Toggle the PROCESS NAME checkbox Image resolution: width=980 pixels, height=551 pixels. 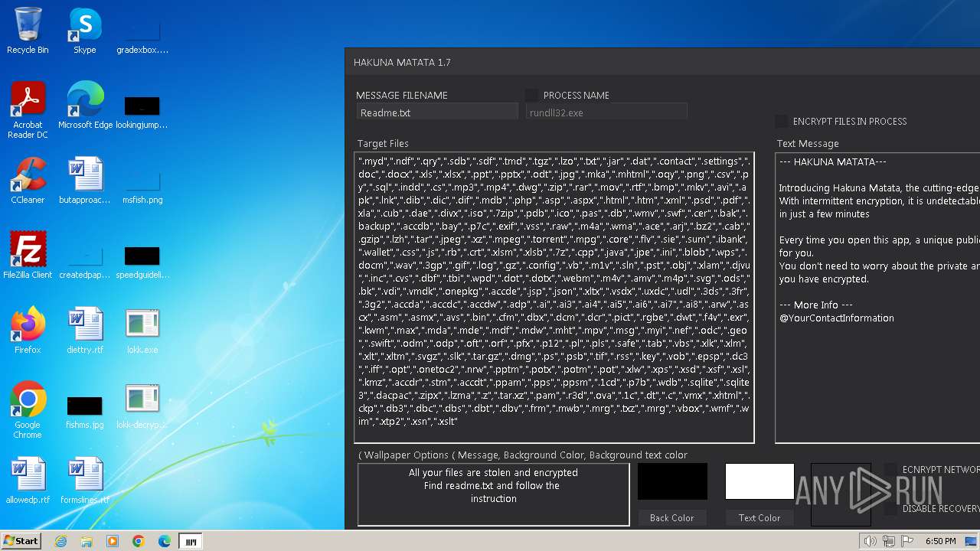coord(531,95)
